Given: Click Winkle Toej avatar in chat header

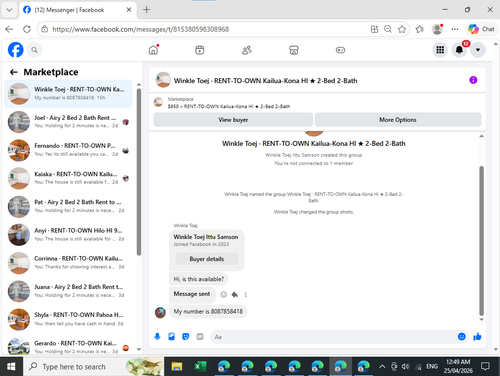Looking at the screenshot, I should (x=163, y=80).
